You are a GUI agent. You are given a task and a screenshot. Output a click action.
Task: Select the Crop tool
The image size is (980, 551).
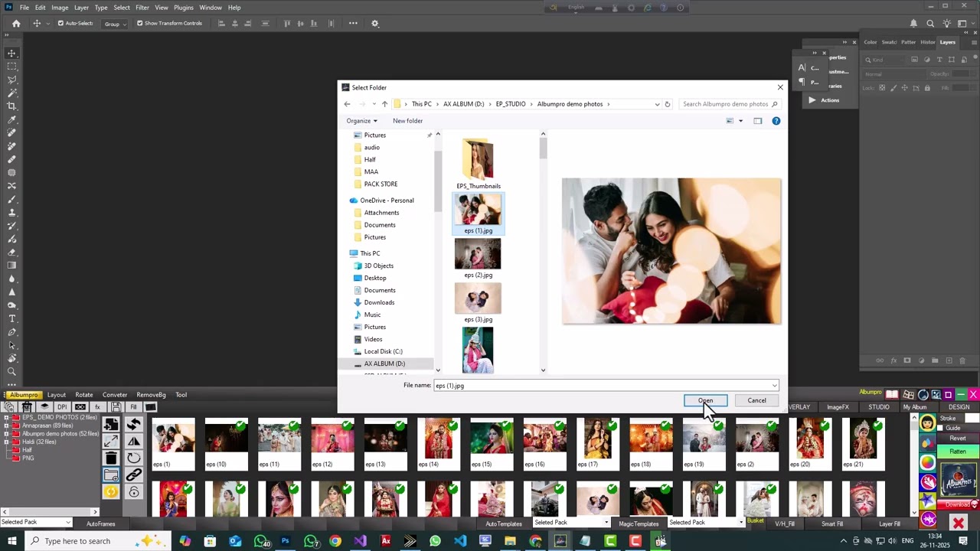click(x=12, y=106)
